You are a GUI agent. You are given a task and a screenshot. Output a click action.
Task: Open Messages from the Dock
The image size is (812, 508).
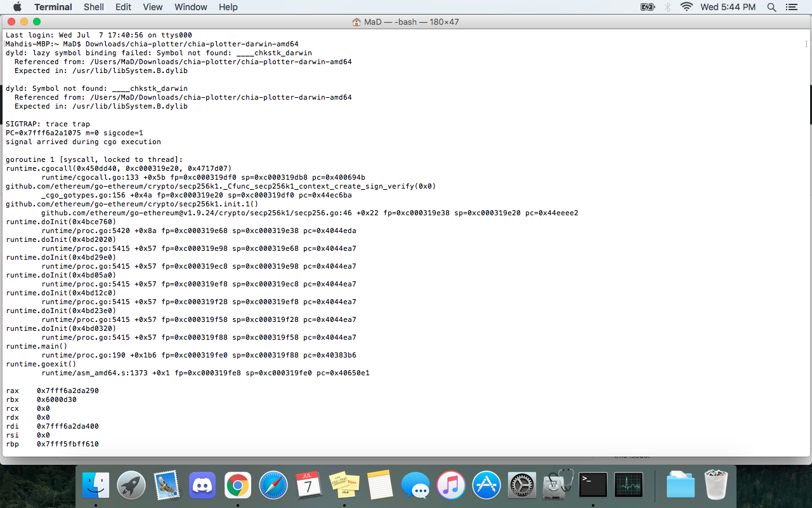[x=416, y=485]
